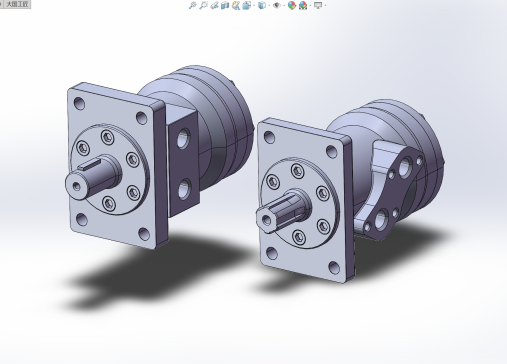507x364 pixels.
Task: Return to the Previous View
Action: (x=214, y=5)
